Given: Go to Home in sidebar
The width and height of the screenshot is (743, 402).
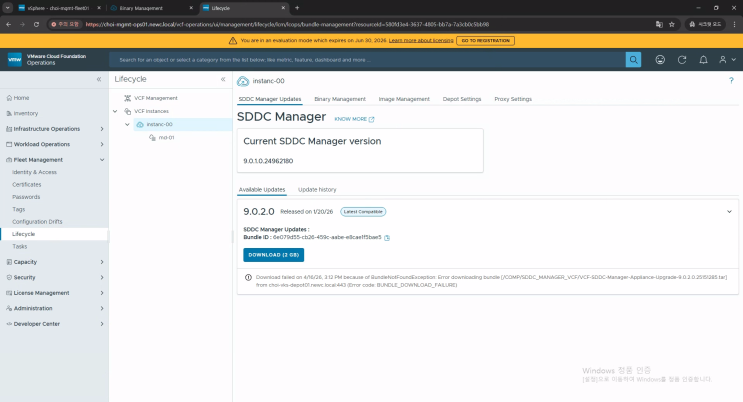Looking at the screenshot, I should [21, 98].
